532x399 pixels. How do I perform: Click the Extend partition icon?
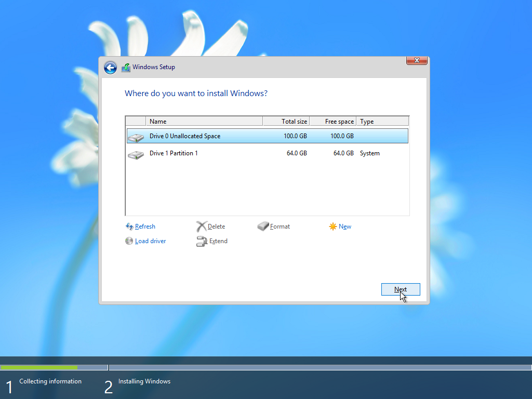(x=202, y=241)
